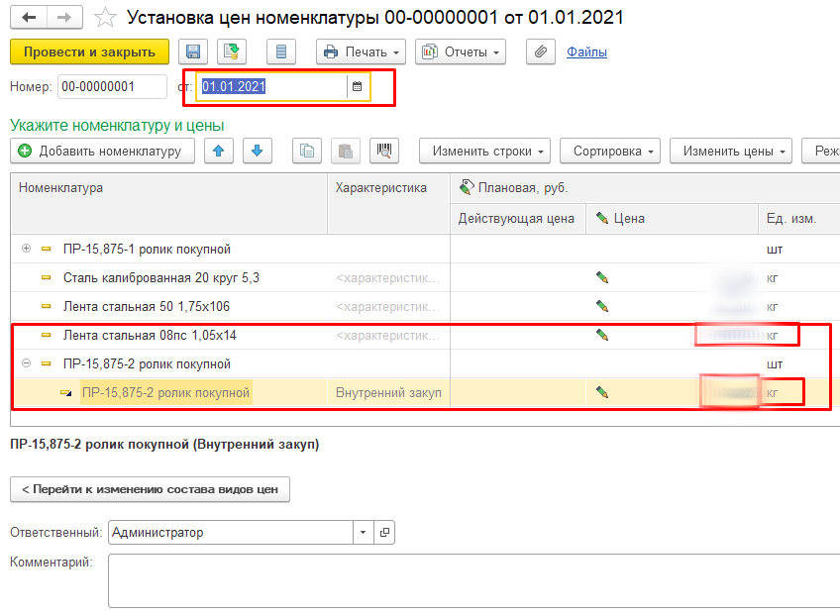Click characteristic cell for Лента стальная 08пс row

(388, 336)
